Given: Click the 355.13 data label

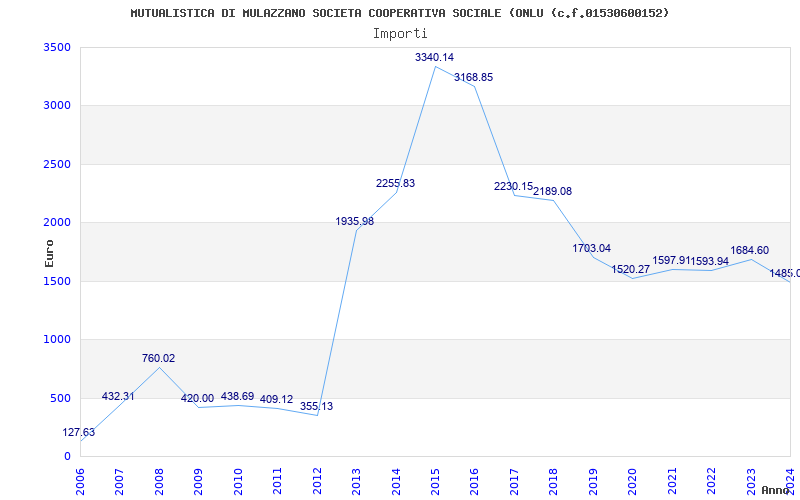Looking at the screenshot, I should (316, 407).
